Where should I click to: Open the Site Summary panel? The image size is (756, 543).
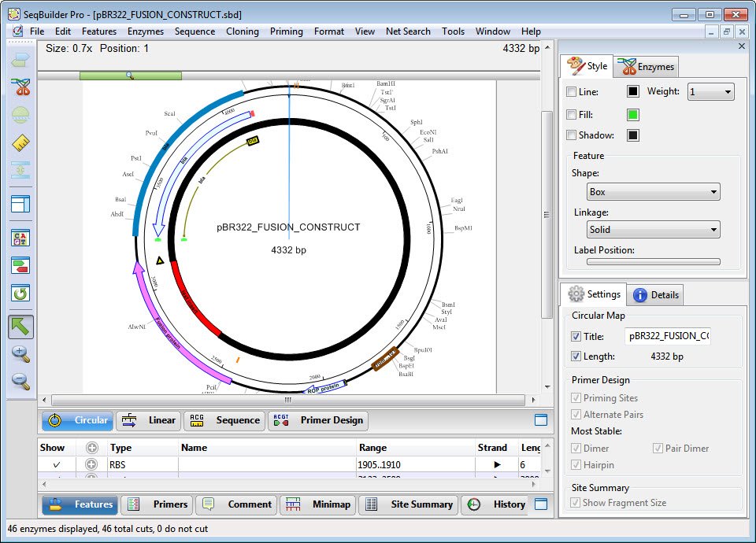410,504
